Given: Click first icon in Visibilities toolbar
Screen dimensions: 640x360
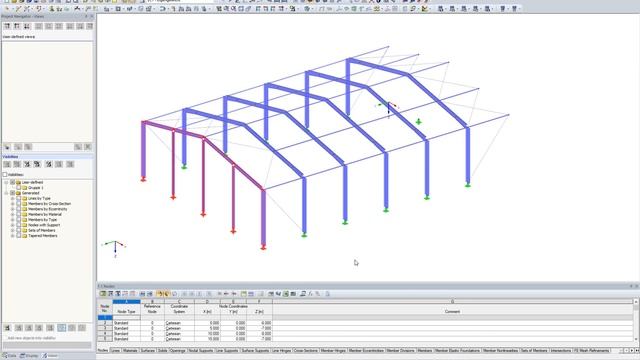Looking at the screenshot, I should 7,164.
